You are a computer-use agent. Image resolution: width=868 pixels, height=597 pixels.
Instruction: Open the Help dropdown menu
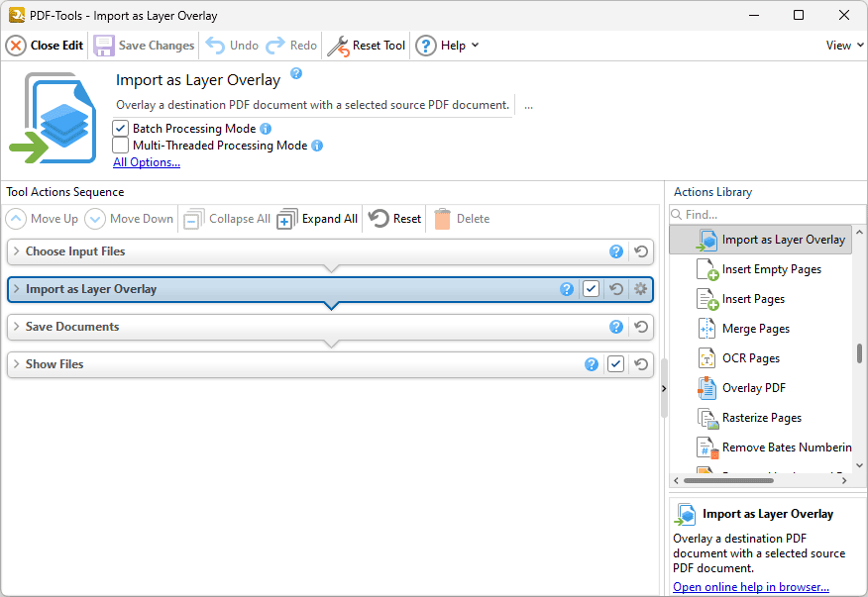pos(447,46)
